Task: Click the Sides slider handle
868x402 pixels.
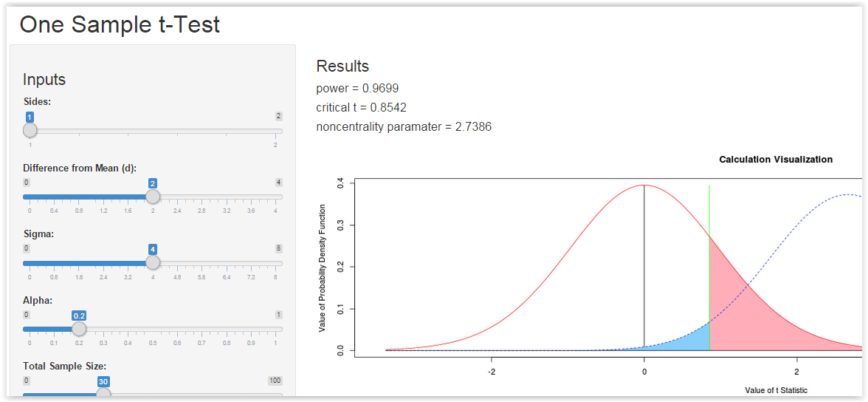Action: (x=30, y=131)
